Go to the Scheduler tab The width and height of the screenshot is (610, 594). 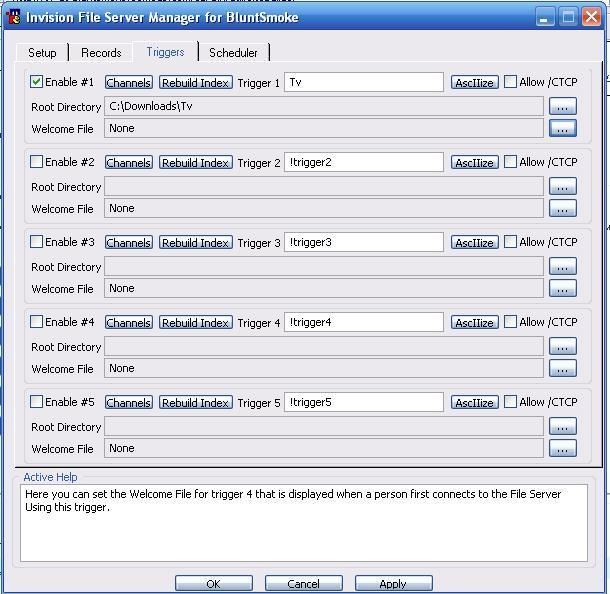coord(233,53)
